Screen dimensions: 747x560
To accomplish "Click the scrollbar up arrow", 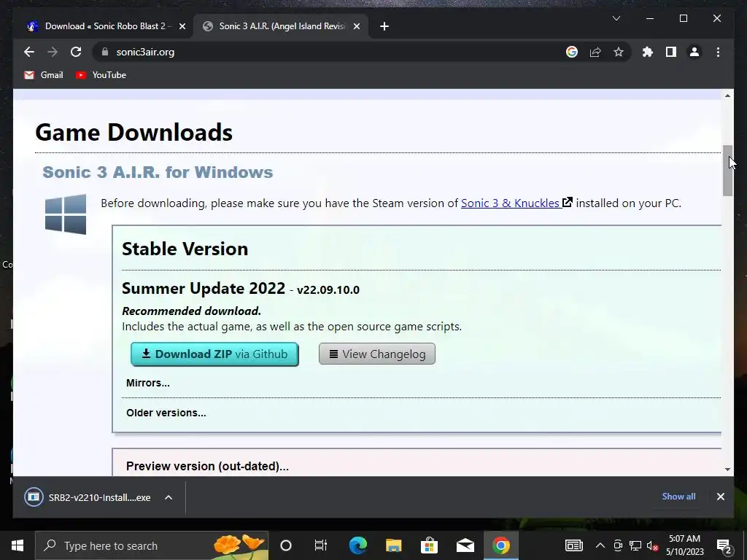I will [727, 96].
